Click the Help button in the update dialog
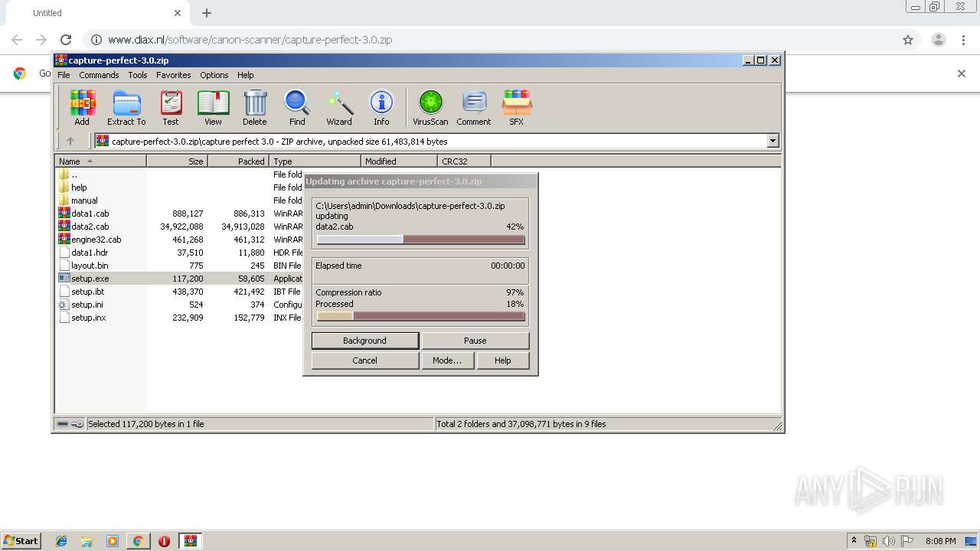This screenshot has width=980, height=551. (502, 360)
